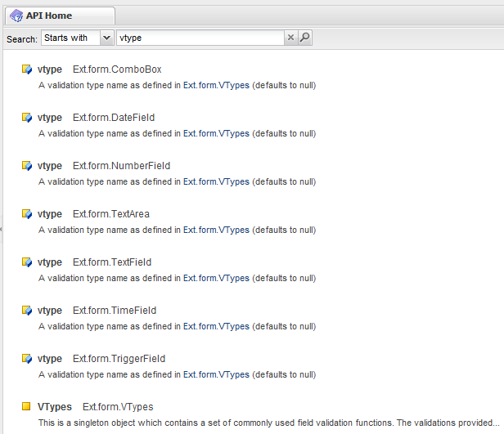Open the vtype result for Ext.form.TriggerField

click(49, 359)
